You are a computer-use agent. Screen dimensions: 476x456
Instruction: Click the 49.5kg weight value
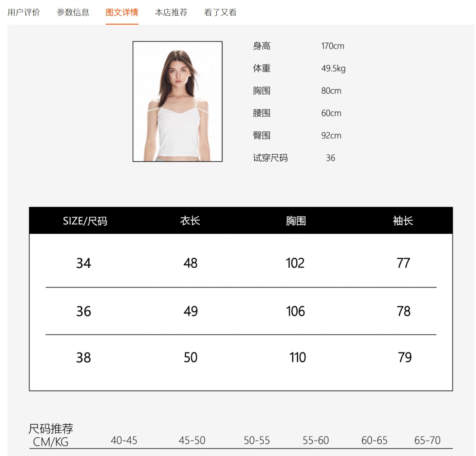tap(333, 68)
